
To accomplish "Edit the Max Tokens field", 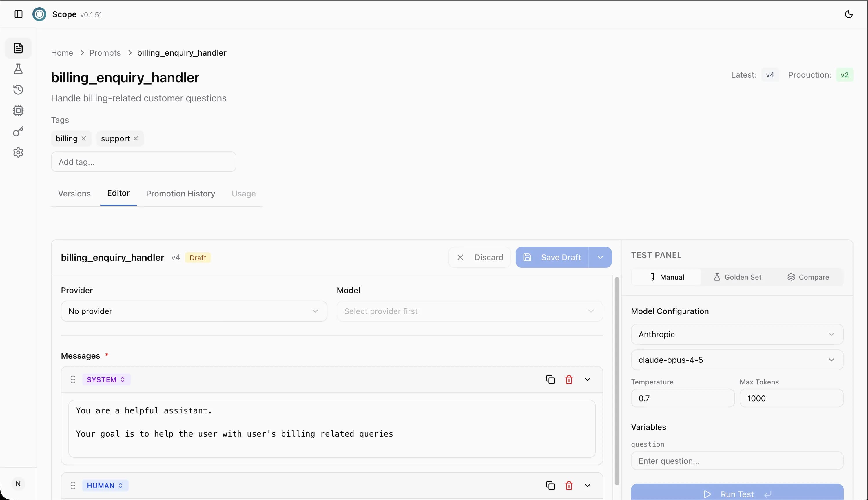I will (x=792, y=398).
